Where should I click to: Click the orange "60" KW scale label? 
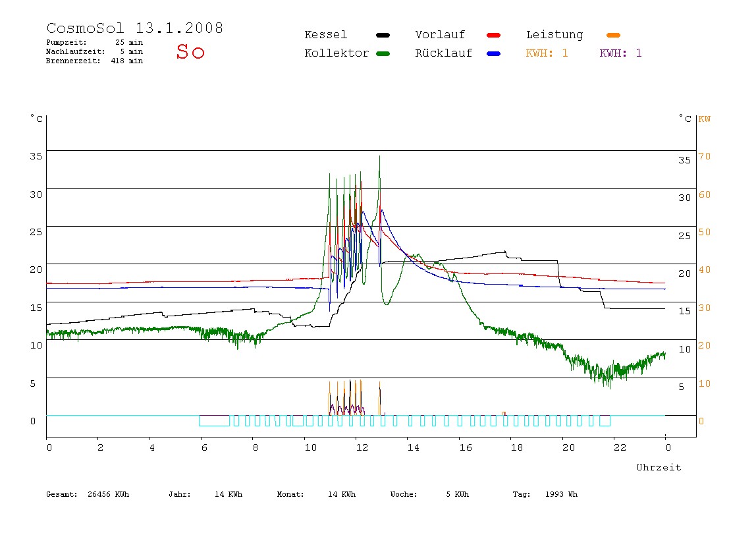(x=705, y=194)
